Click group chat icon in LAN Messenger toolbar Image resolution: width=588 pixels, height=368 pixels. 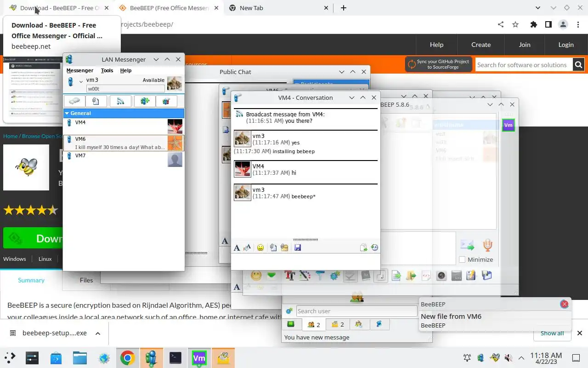click(x=166, y=101)
